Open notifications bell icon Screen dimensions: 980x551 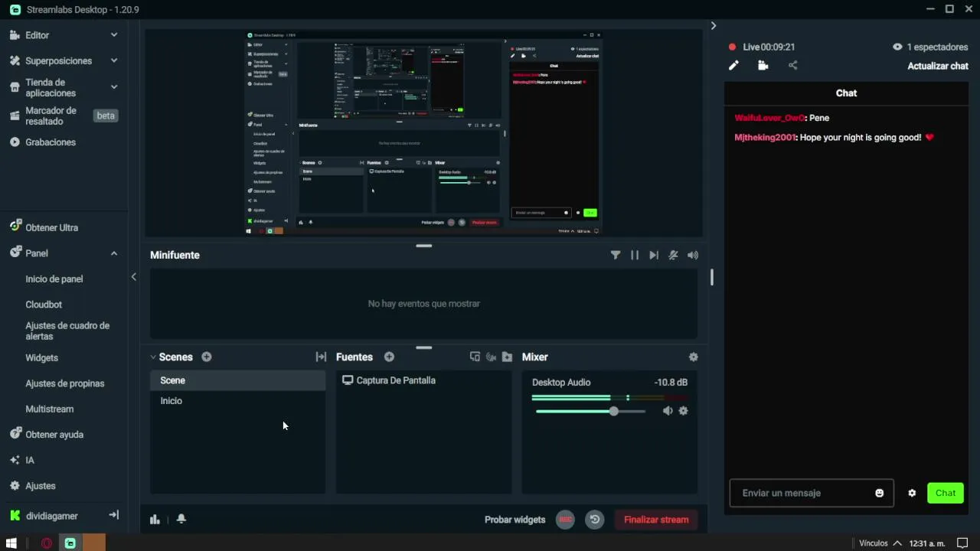coord(181,519)
